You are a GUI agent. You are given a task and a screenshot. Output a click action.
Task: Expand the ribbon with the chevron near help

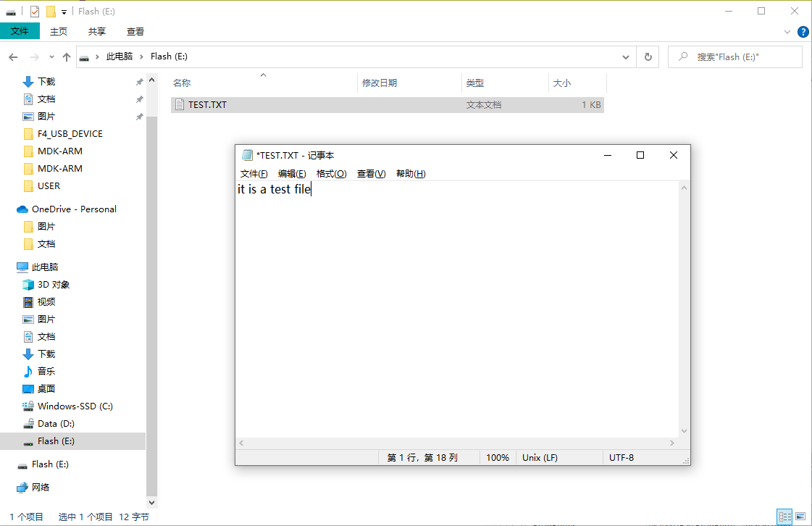pyautogui.click(x=787, y=32)
